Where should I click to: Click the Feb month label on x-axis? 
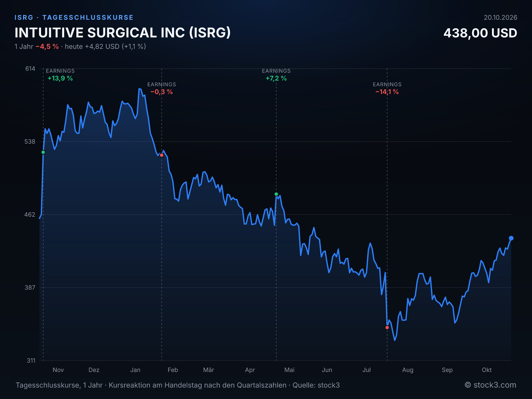coord(173,370)
